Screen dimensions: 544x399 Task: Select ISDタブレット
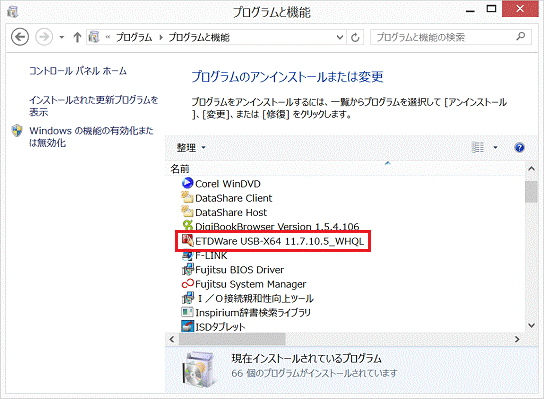[x=220, y=327]
